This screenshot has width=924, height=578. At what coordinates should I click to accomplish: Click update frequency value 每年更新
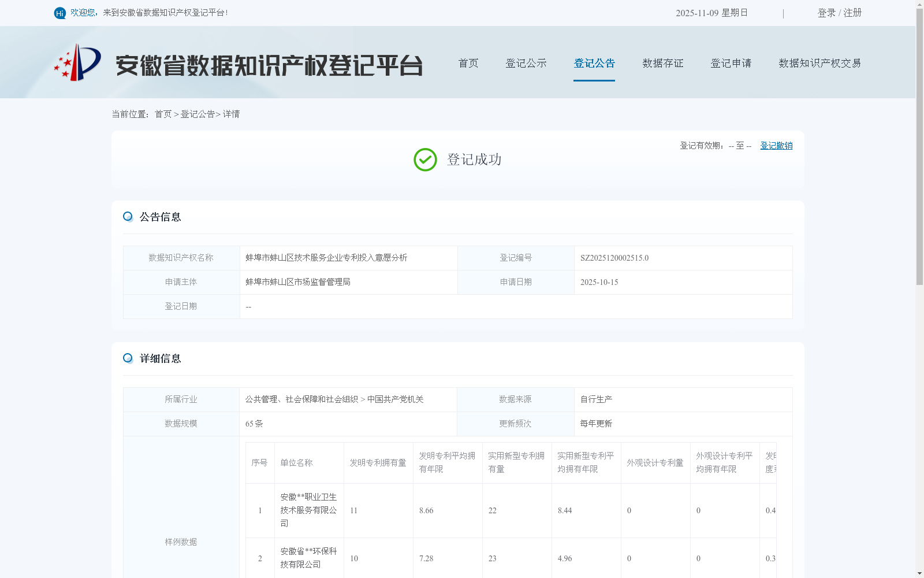[x=597, y=424]
